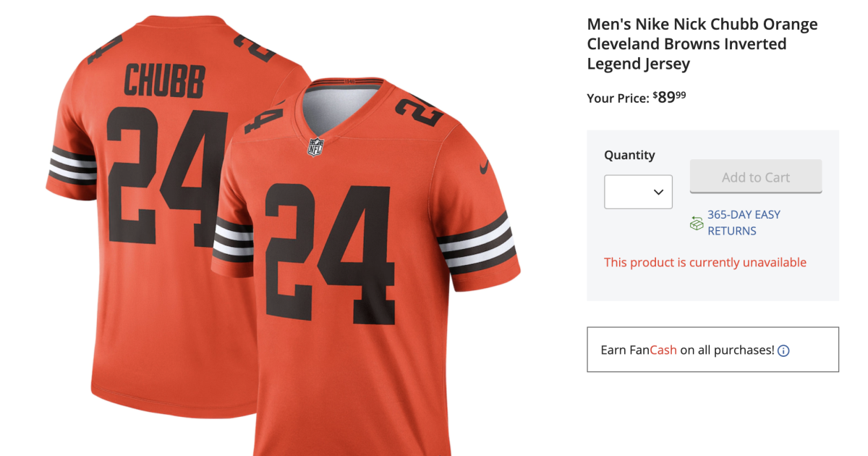This screenshot has width=868, height=456.
Task: Open quantity options using the down arrow
Action: [x=658, y=192]
